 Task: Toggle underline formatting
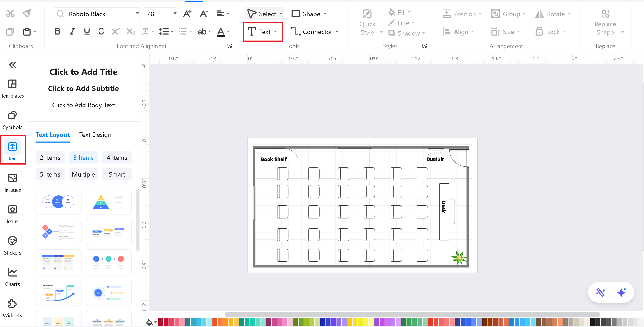(87, 32)
